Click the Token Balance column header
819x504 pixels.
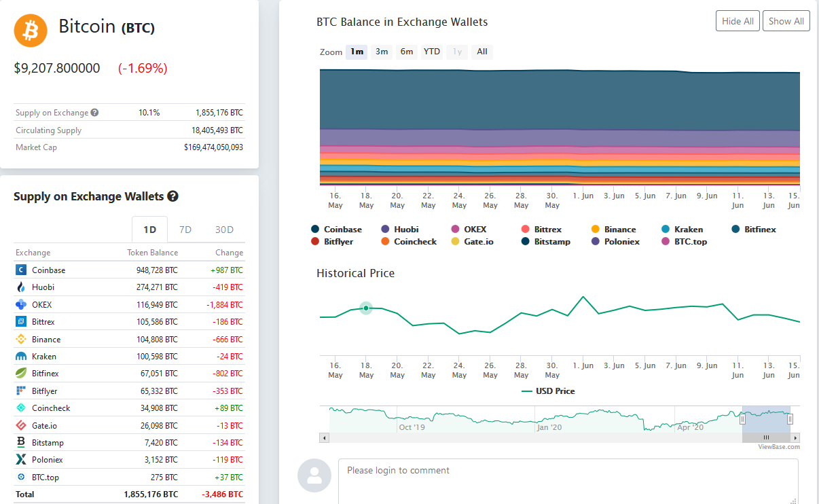click(x=153, y=253)
